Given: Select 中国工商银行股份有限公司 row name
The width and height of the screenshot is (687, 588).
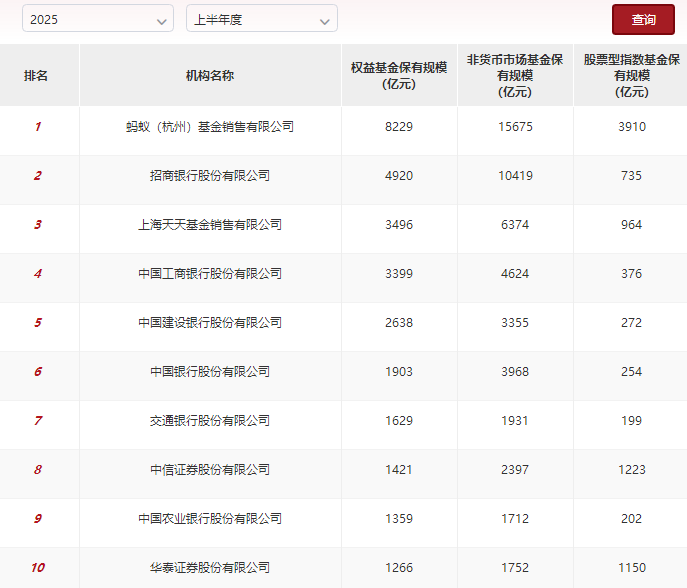Looking at the screenshot, I should click(x=210, y=274).
